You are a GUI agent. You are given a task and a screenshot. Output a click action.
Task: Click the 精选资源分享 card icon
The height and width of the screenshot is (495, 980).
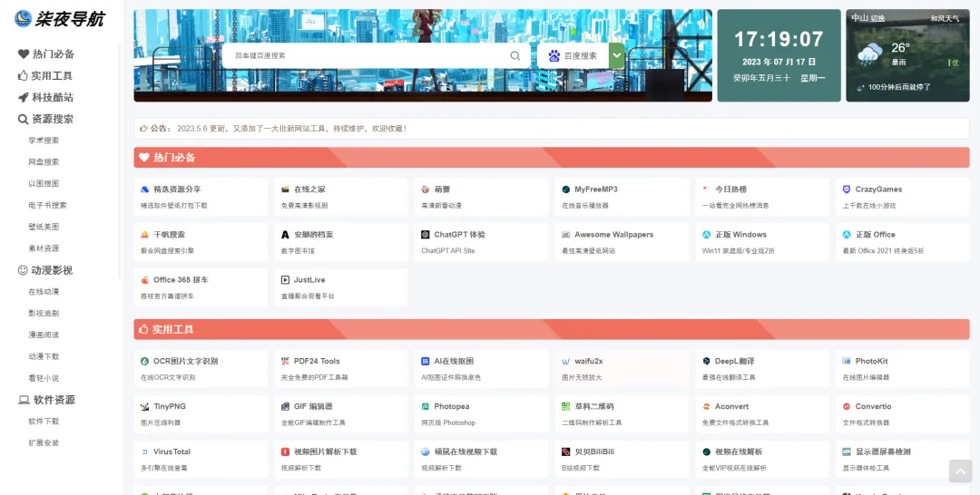click(x=145, y=189)
